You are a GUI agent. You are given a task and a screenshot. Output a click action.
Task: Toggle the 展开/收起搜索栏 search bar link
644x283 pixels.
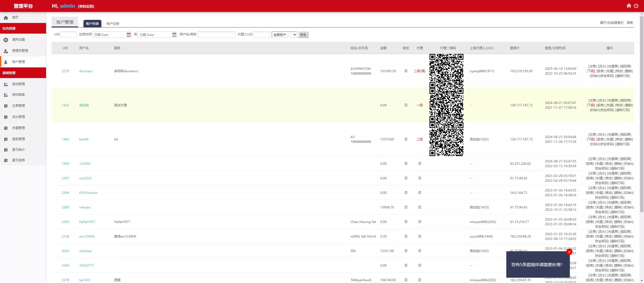point(611,23)
